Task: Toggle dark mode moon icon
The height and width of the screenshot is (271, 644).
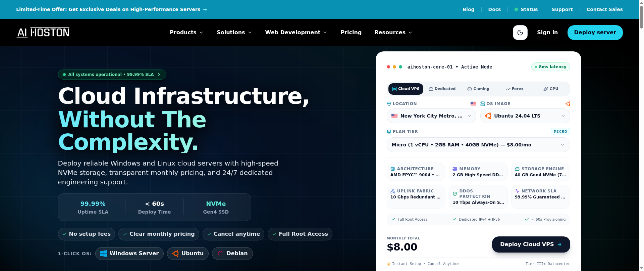Action: (x=520, y=33)
